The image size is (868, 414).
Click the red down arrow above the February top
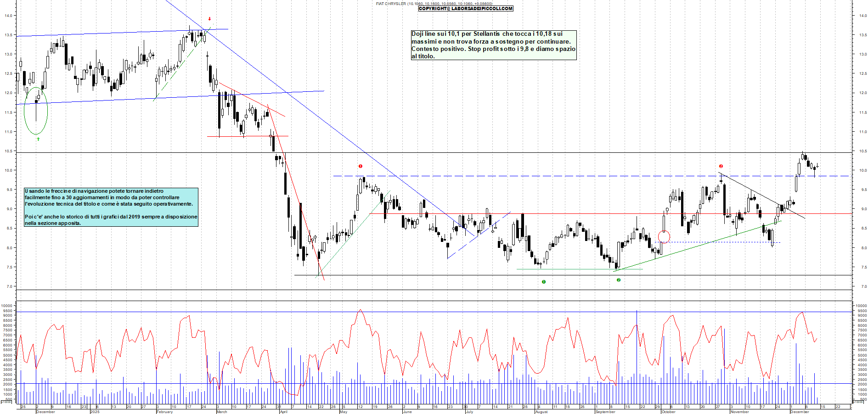(209, 19)
